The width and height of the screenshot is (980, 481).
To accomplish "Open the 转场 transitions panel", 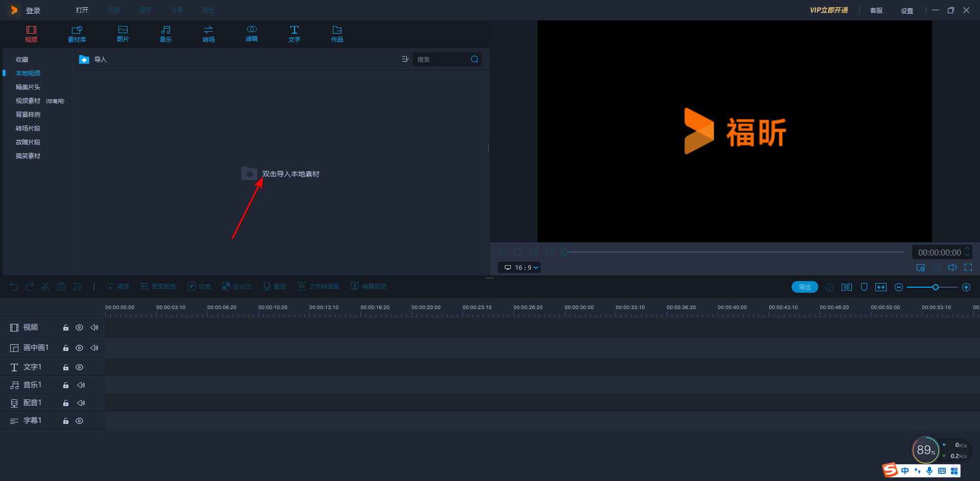I will click(208, 34).
